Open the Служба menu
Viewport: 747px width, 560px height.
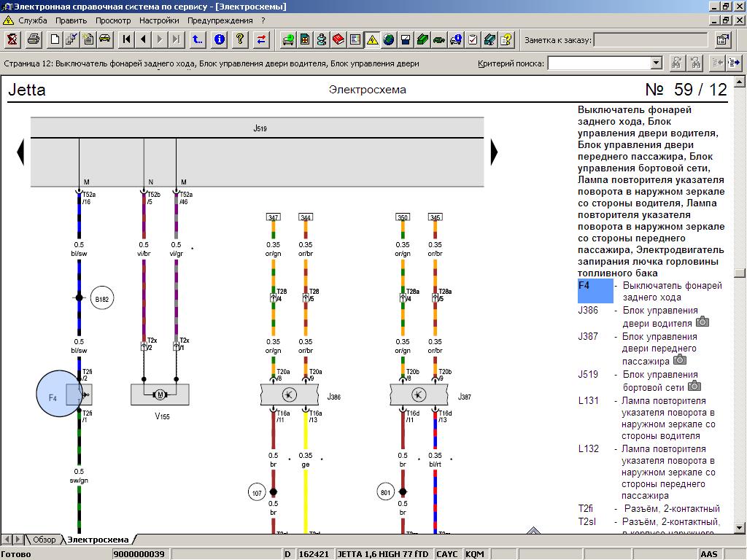(x=32, y=20)
